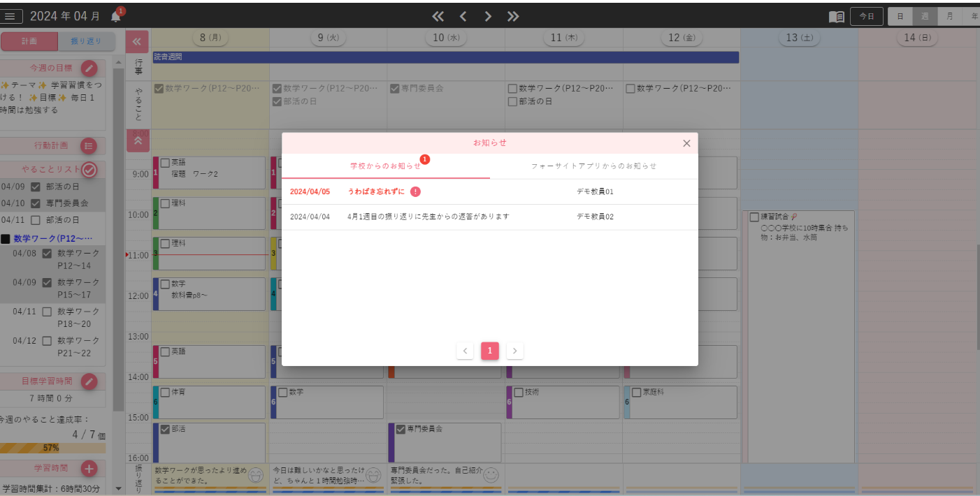The height and width of the screenshot is (496, 980).
Task: Open the book icon in header
Action: 836,17
